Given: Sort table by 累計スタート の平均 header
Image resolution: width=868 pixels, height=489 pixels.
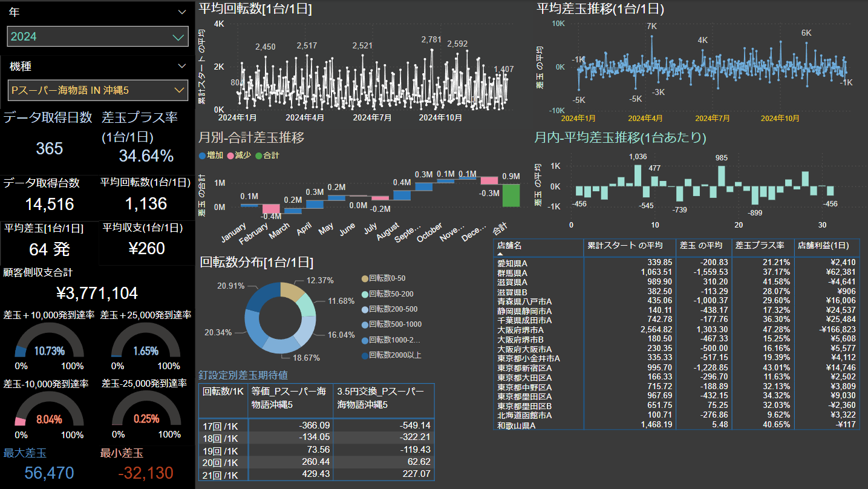Looking at the screenshot, I should (x=629, y=246).
